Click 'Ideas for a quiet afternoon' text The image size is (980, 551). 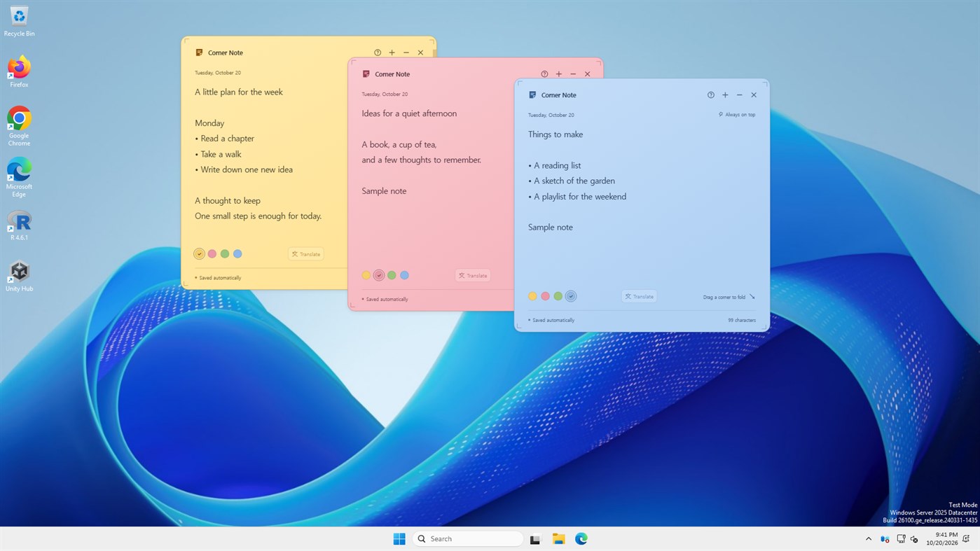(409, 113)
